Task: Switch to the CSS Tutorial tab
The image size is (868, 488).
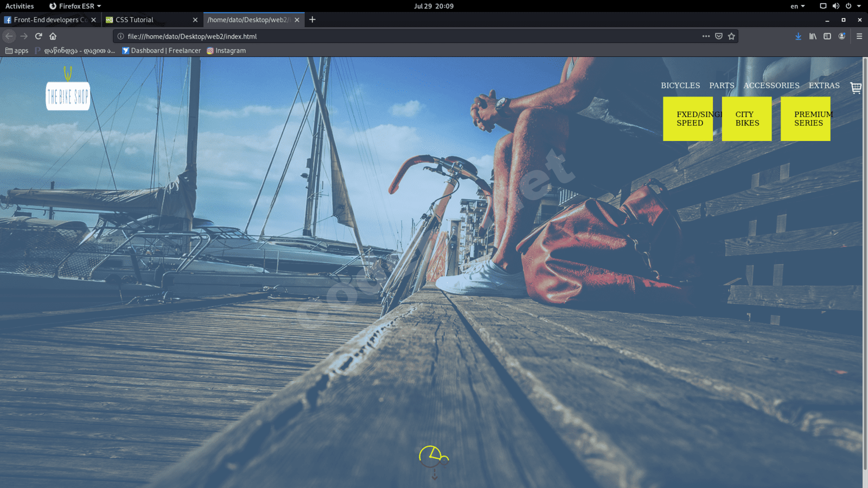Action: tap(144, 20)
